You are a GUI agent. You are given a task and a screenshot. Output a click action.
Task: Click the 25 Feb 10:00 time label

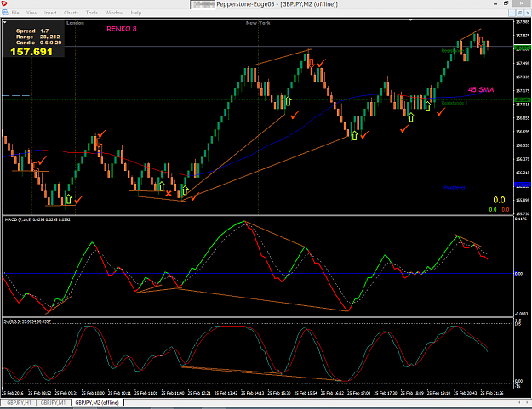coord(93,393)
